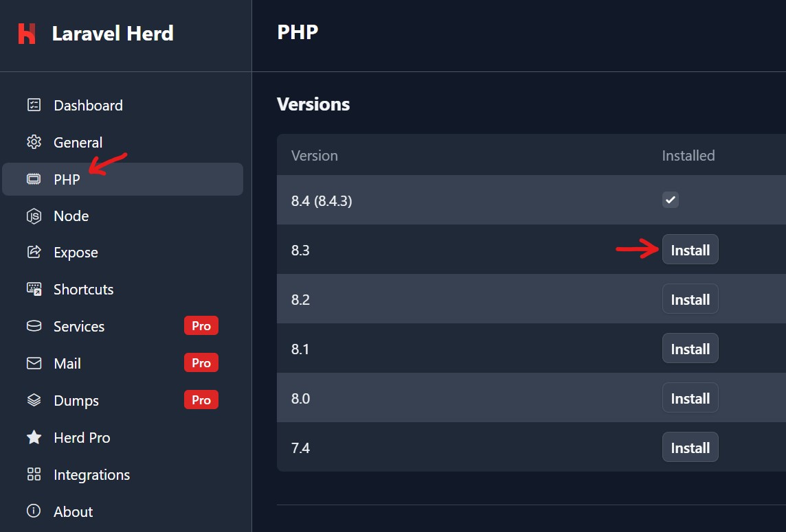Open Mail using the envelope icon

coord(33,363)
